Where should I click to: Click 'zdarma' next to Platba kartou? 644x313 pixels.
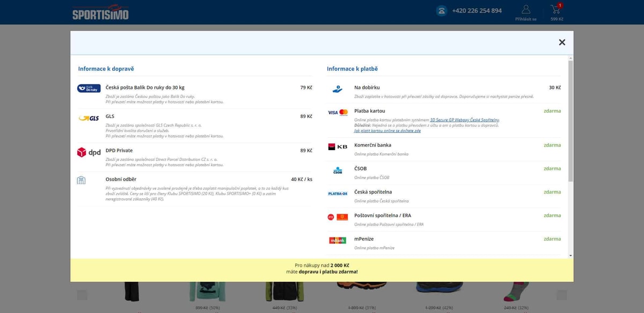pyautogui.click(x=552, y=111)
